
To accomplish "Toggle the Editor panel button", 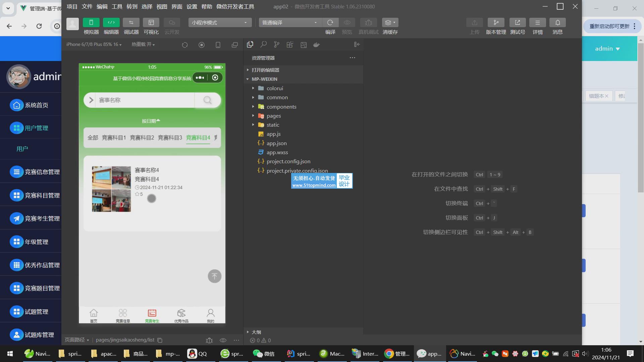I will (111, 22).
